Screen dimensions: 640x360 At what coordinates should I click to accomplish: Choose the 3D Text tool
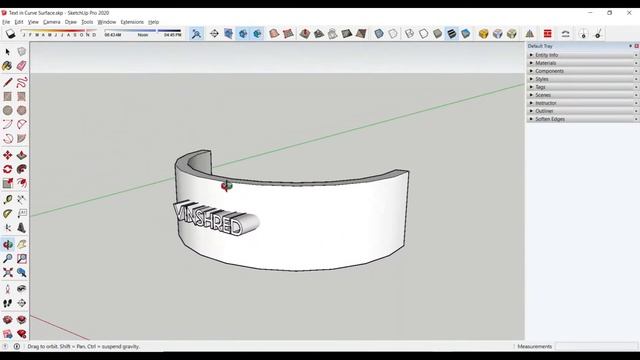coord(22,228)
